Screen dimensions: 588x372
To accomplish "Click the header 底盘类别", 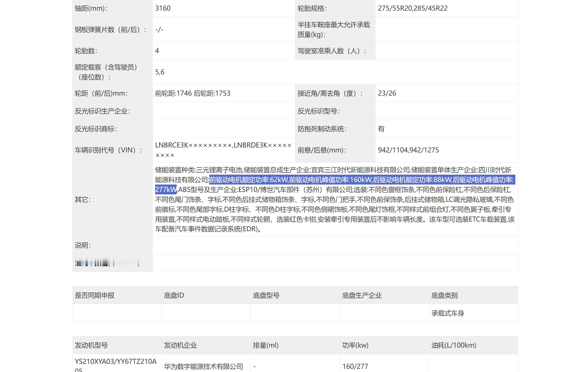I will coord(444,295).
